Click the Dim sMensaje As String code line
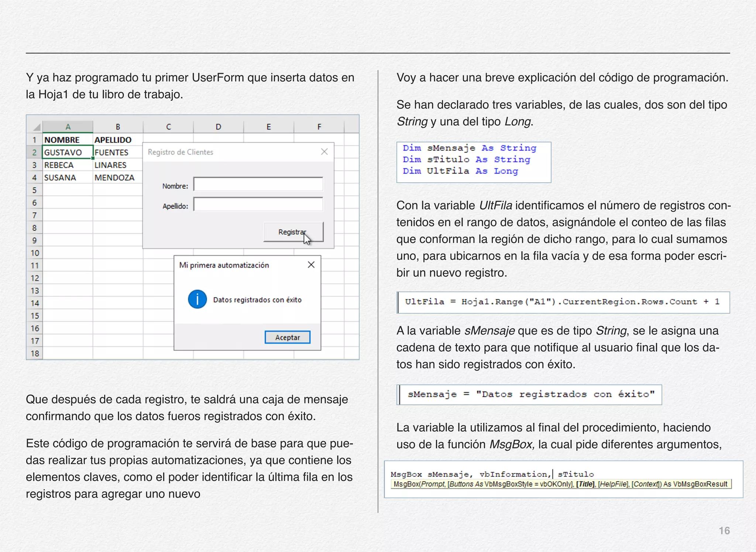The width and height of the screenshot is (756, 552). (x=470, y=148)
